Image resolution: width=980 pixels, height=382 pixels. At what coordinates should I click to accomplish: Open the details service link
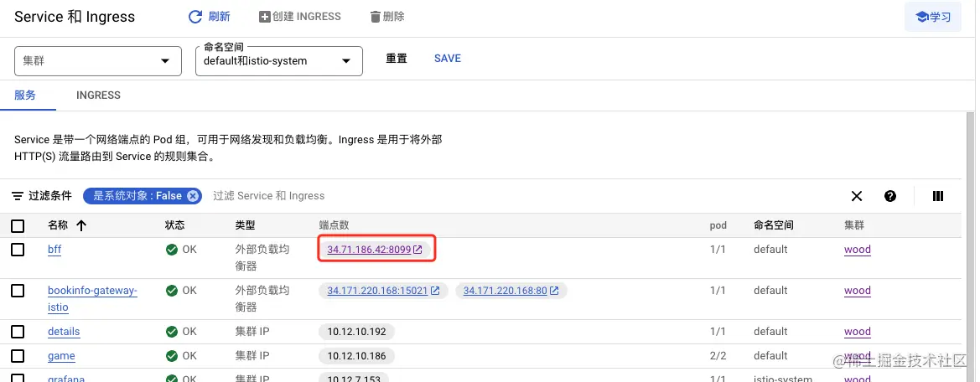coord(64,332)
